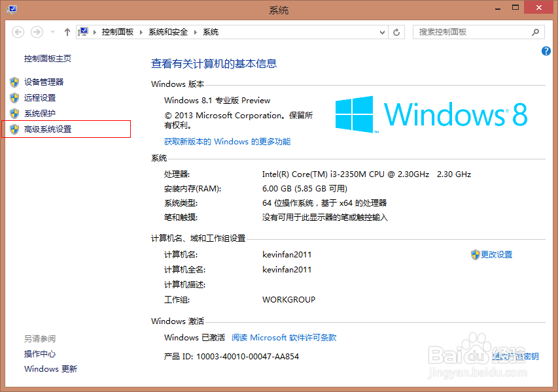Minimize the 系统 window
The height and width of the screenshot is (392, 558).
[498, 8]
